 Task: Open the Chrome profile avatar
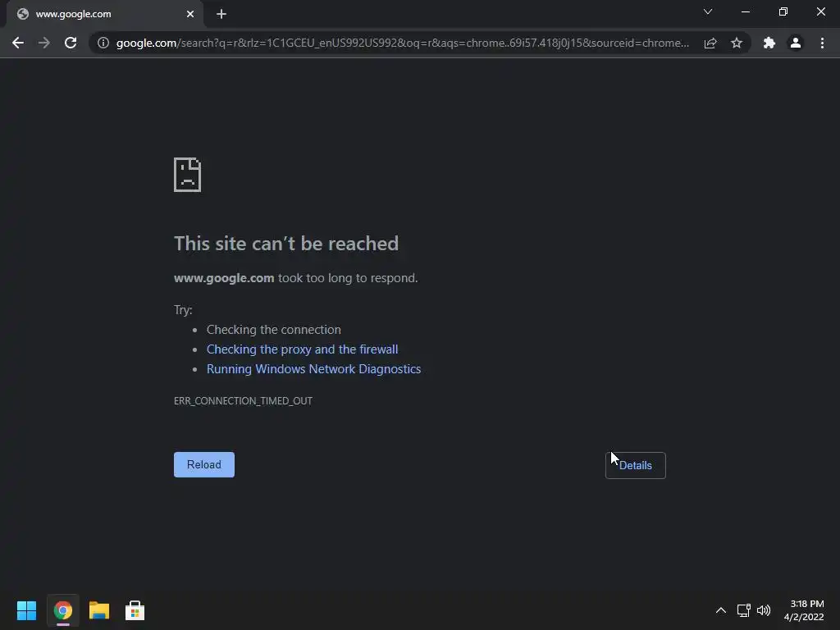pos(796,43)
